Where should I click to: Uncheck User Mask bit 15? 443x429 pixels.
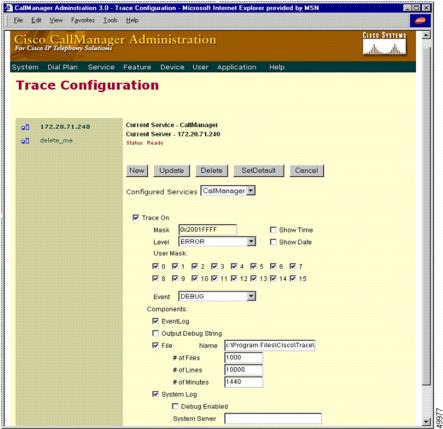293,278
